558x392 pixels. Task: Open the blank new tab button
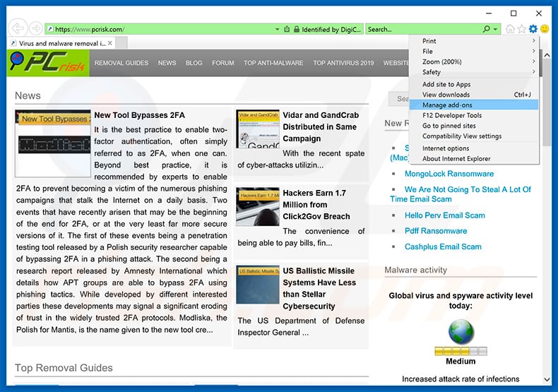point(121,43)
